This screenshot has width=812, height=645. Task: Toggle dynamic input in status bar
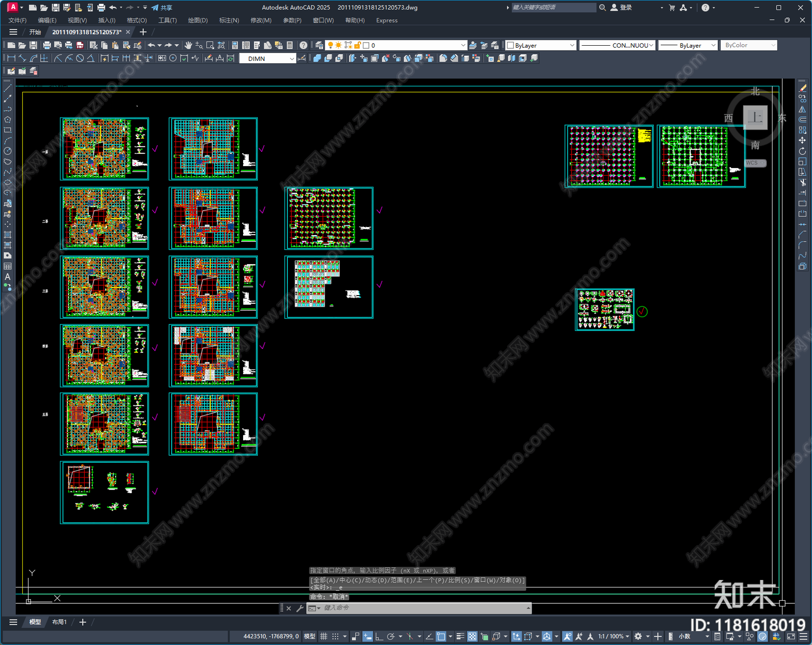click(x=367, y=636)
